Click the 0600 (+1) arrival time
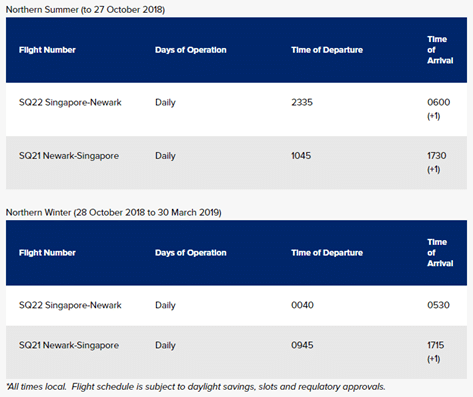Screen dimensions: 473x397 pos(439,109)
